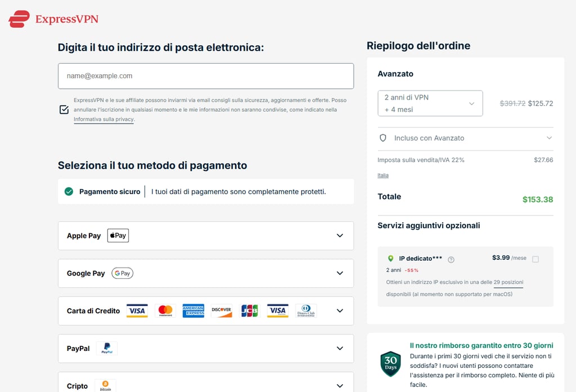Click the $3.99 /mese price
576x392 pixels.
[509, 258]
